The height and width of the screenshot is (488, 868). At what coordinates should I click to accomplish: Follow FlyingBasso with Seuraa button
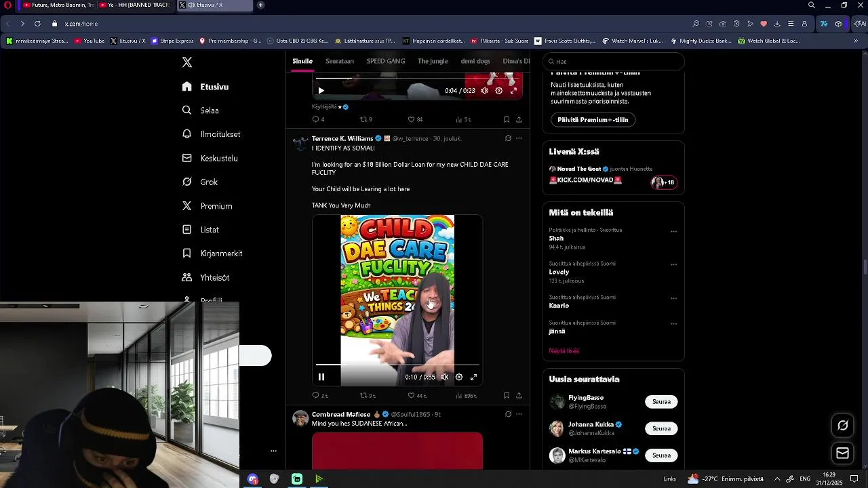coord(661,401)
